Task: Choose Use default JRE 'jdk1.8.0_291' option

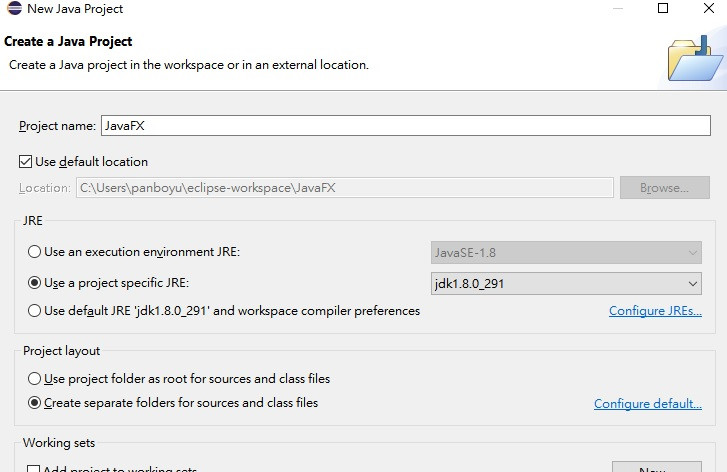Action: tap(35, 311)
